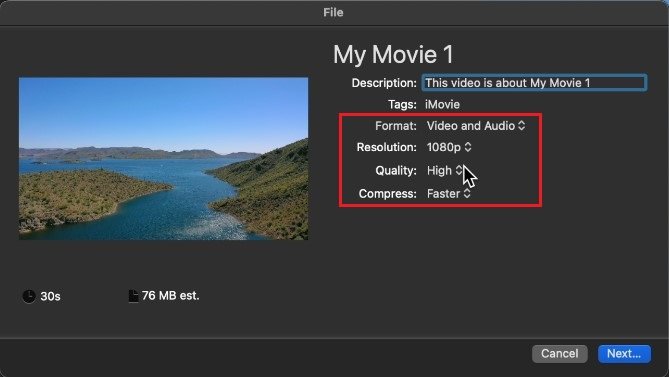Click into the Description text field
The image size is (669, 377).
point(535,83)
